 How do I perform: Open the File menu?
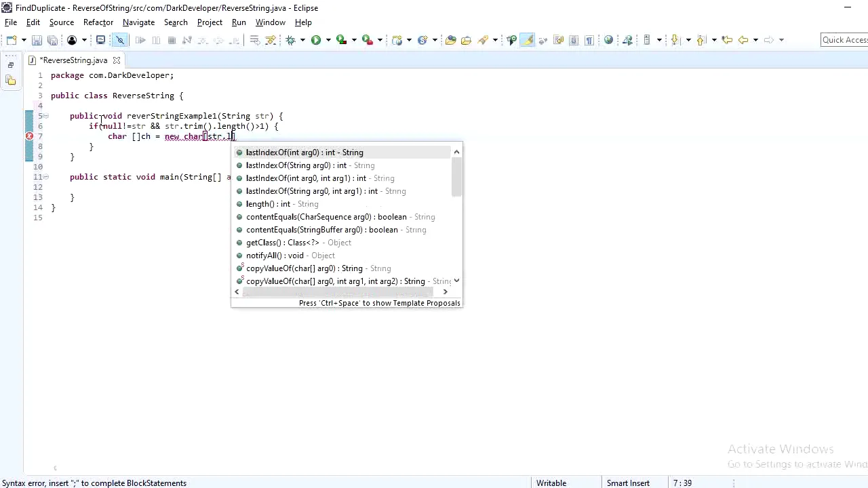click(x=11, y=22)
